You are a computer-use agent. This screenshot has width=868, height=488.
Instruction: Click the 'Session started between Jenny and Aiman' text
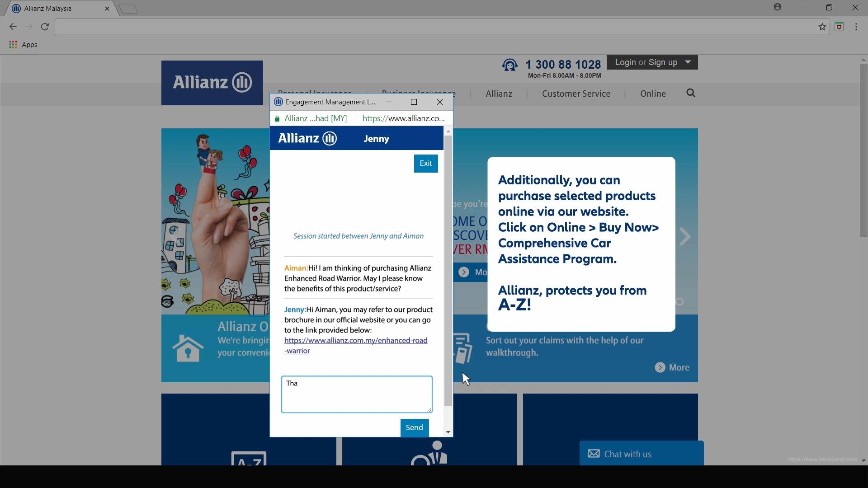(359, 236)
